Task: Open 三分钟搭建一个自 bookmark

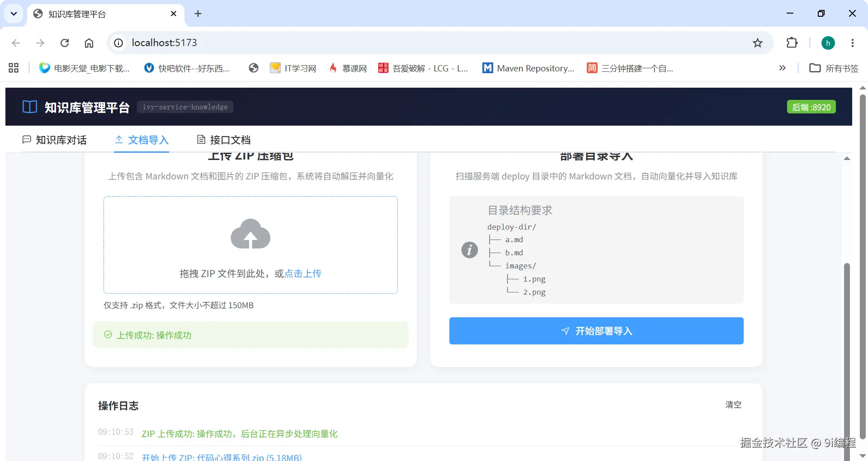Action: (630, 68)
